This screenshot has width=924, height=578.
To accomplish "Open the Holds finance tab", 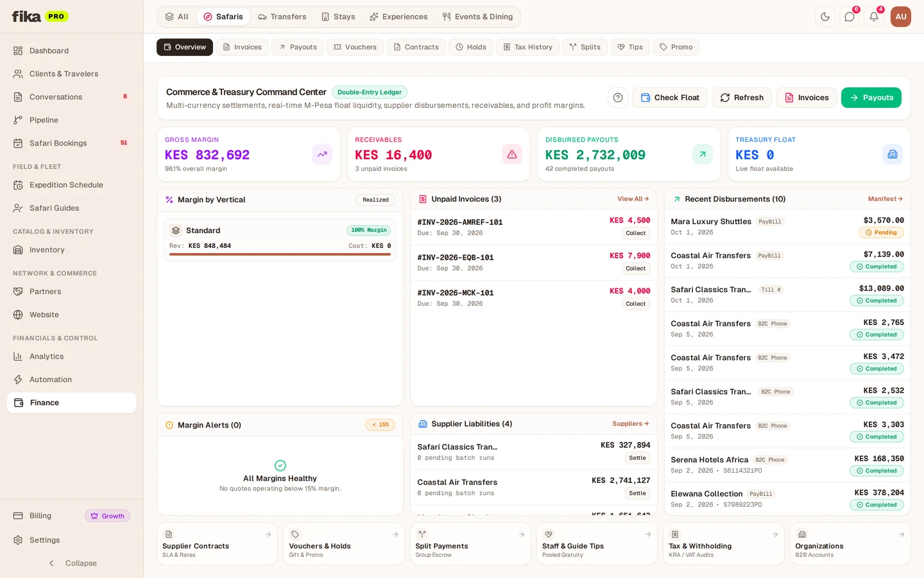I will coord(471,47).
